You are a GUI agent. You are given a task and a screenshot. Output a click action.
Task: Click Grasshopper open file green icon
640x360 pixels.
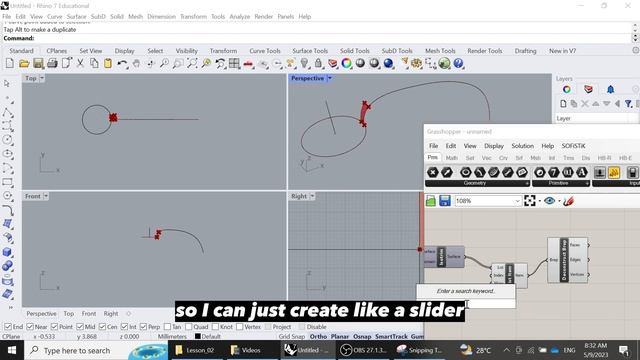tap(431, 201)
